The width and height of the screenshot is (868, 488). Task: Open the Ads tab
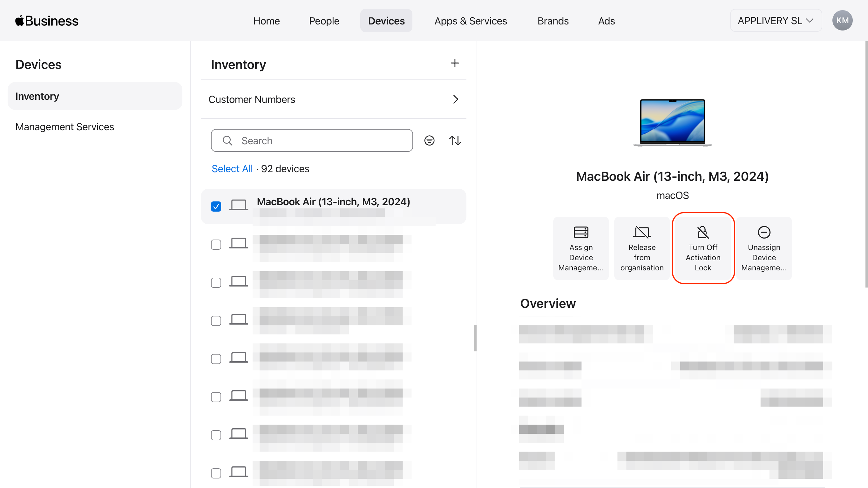coord(606,21)
